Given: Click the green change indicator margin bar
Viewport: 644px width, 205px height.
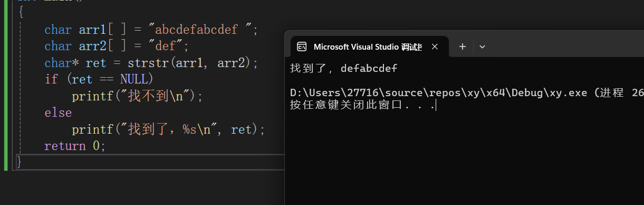Looking at the screenshot, I should tap(6, 85).
